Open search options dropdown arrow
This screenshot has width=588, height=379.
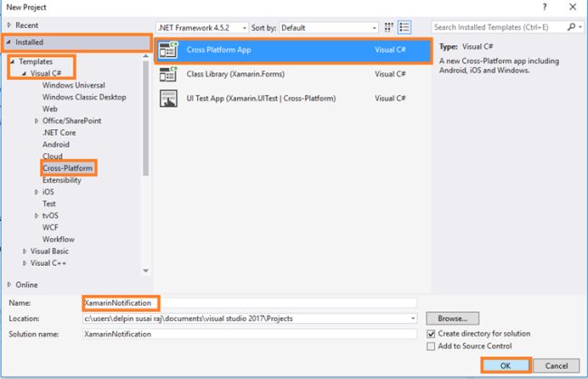pos(580,27)
